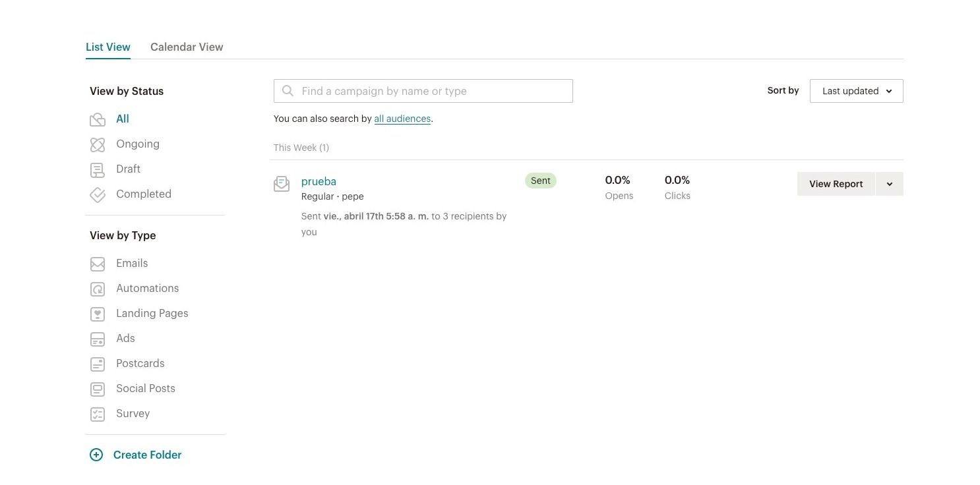Open the Last updated sort dropdown

856,91
